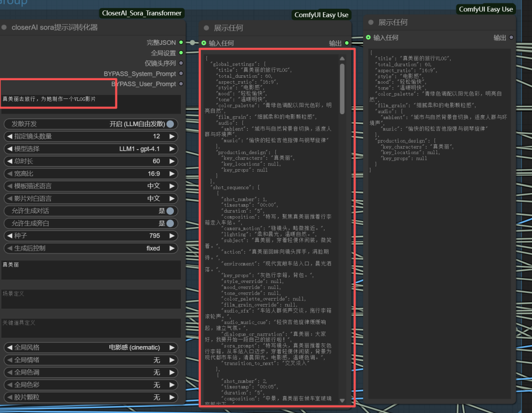Click the "global_settings" line in JSON output
The height and width of the screenshot is (413, 532).
coord(238,64)
